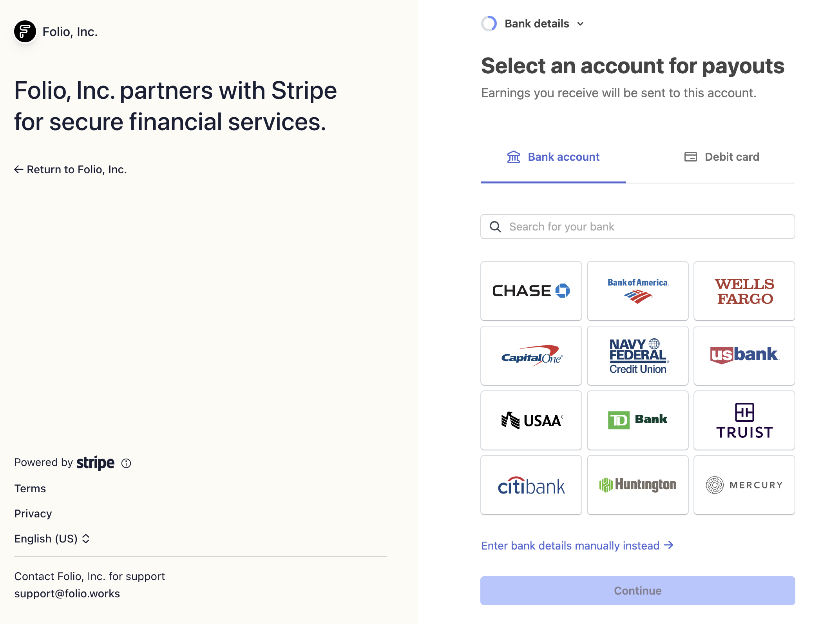
Task: Pick the Wells Fargo logo tile
Action: pos(744,291)
